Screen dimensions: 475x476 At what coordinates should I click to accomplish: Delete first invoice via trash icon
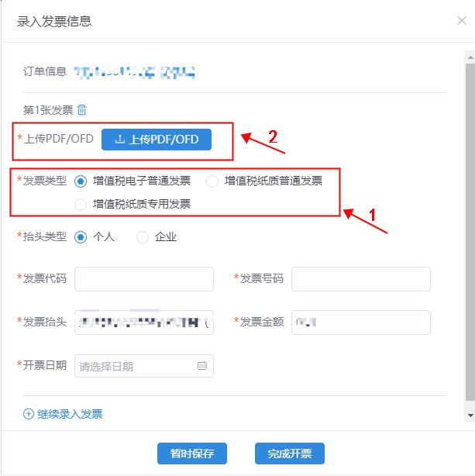[81, 109]
